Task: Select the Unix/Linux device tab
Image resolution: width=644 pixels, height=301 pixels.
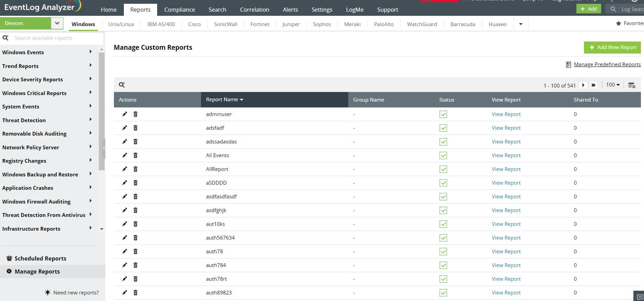Action: 121,24
